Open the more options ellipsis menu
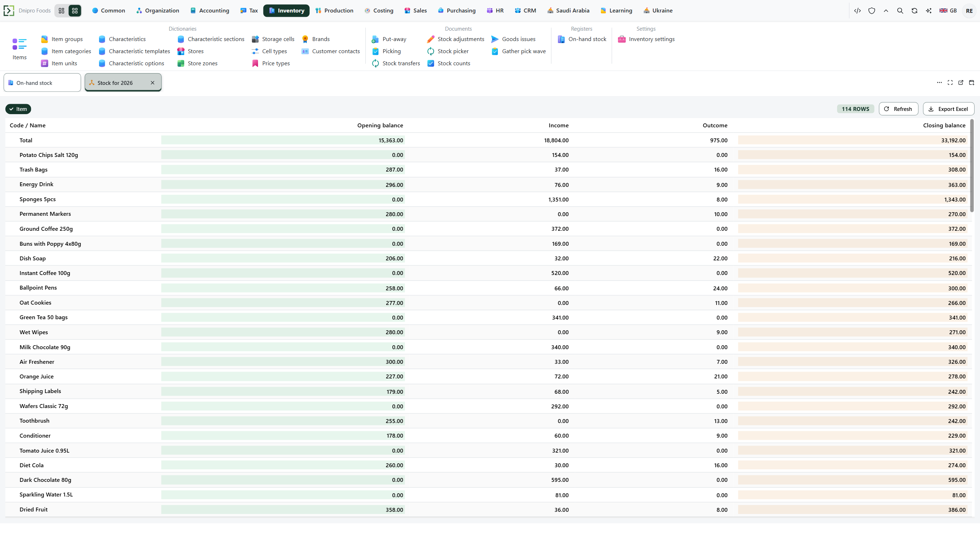The width and height of the screenshot is (980, 535). (x=939, y=83)
